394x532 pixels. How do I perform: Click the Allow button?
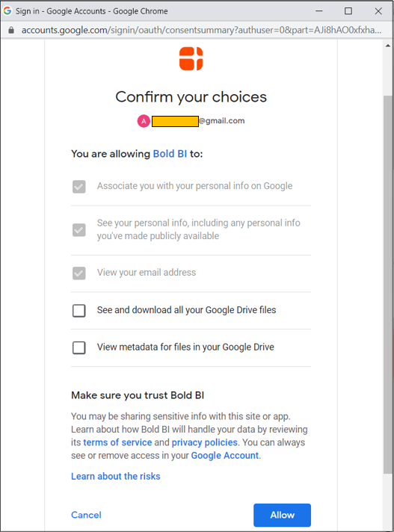(x=282, y=515)
